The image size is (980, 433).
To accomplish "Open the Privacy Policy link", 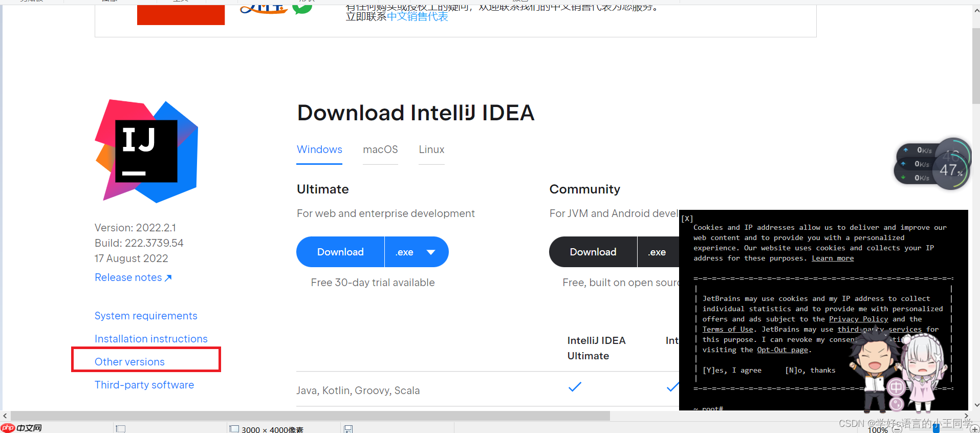I will click(x=858, y=319).
